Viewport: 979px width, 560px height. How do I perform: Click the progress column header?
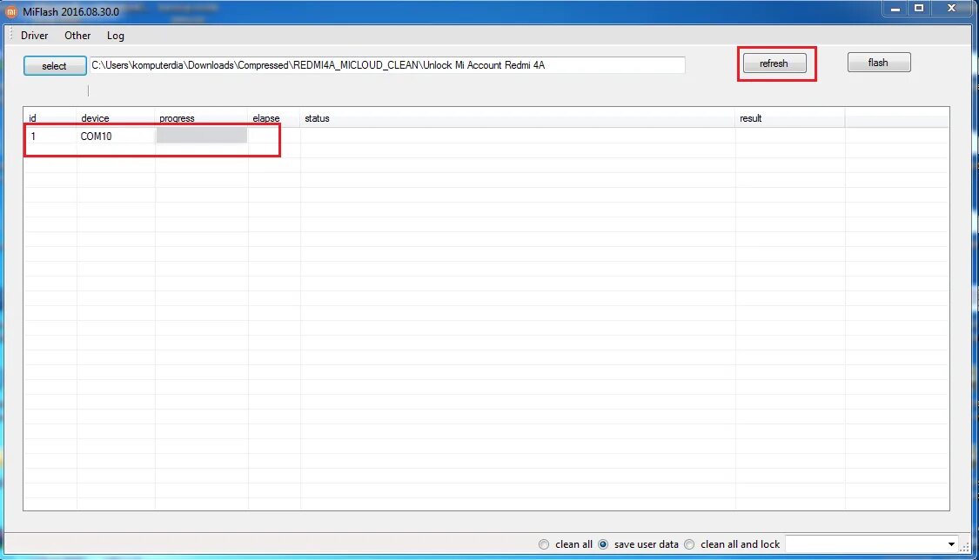pyautogui.click(x=177, y=117)
